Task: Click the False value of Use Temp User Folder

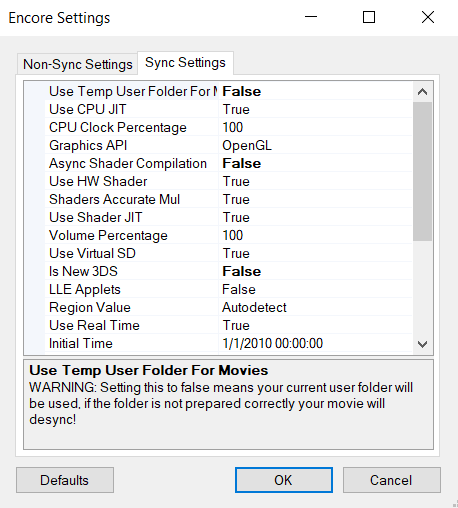Action: [x=242, y=91]
